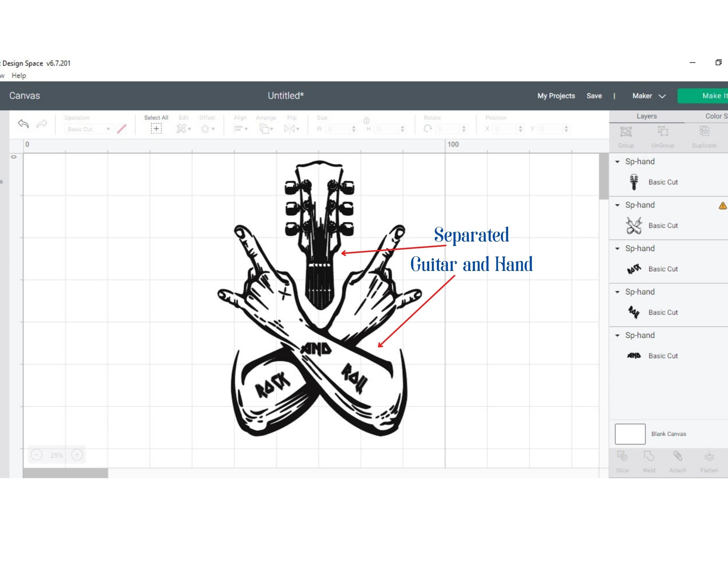Activate the Select All tool
The image size is (728, 582).
156,128
